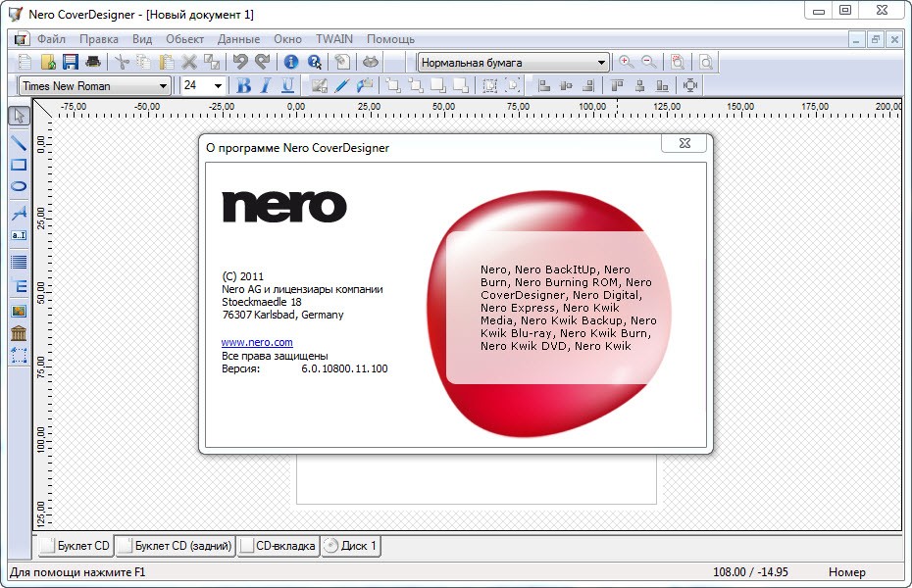Click the Zoom out magnifier icon
This screenshot has width=912, height=588.
click(648, 62)
